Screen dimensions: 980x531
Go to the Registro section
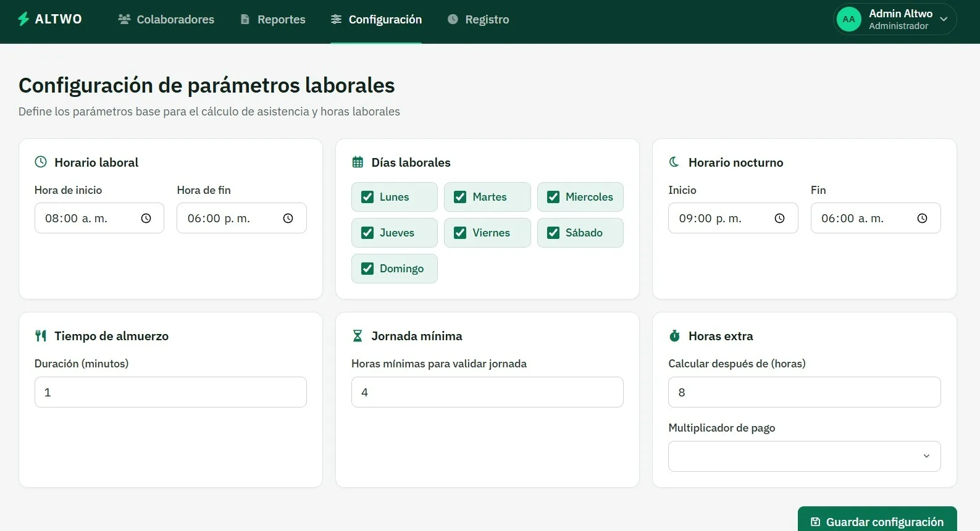478,19
